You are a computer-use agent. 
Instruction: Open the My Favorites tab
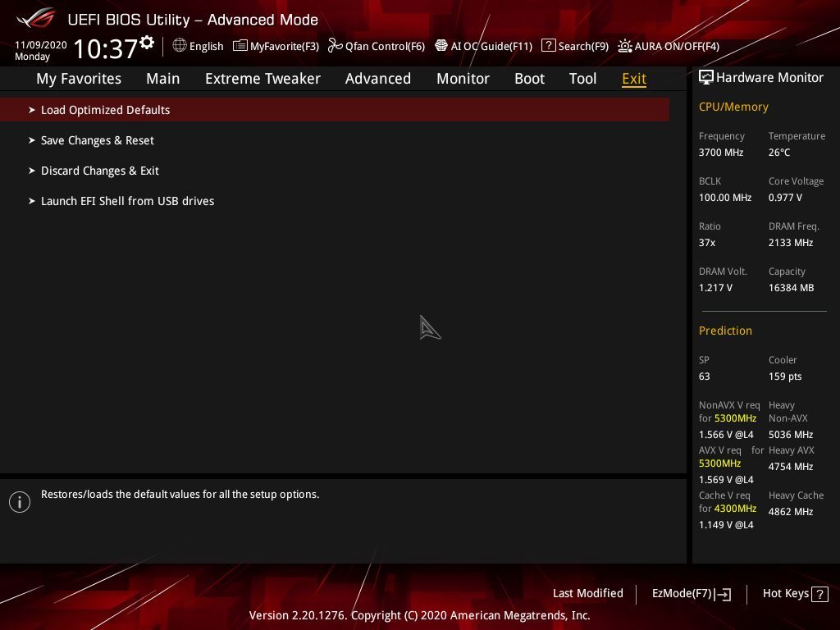click(79, 79)
